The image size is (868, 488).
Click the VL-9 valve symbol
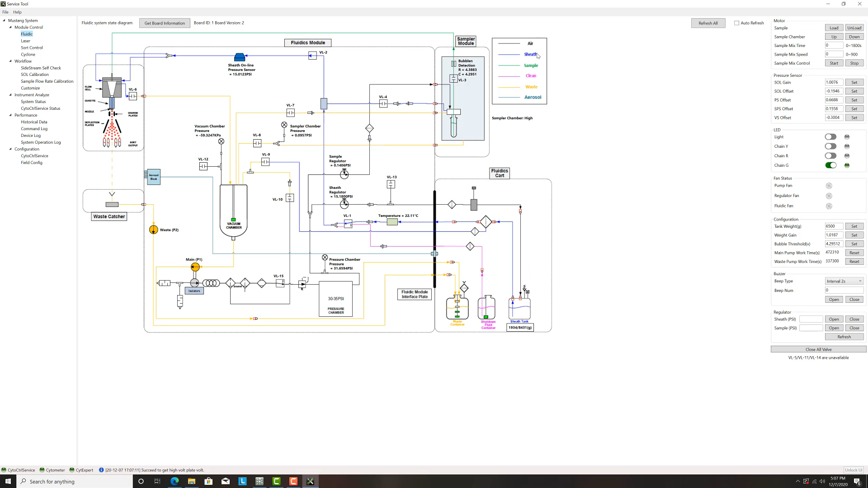pos(265,162)
